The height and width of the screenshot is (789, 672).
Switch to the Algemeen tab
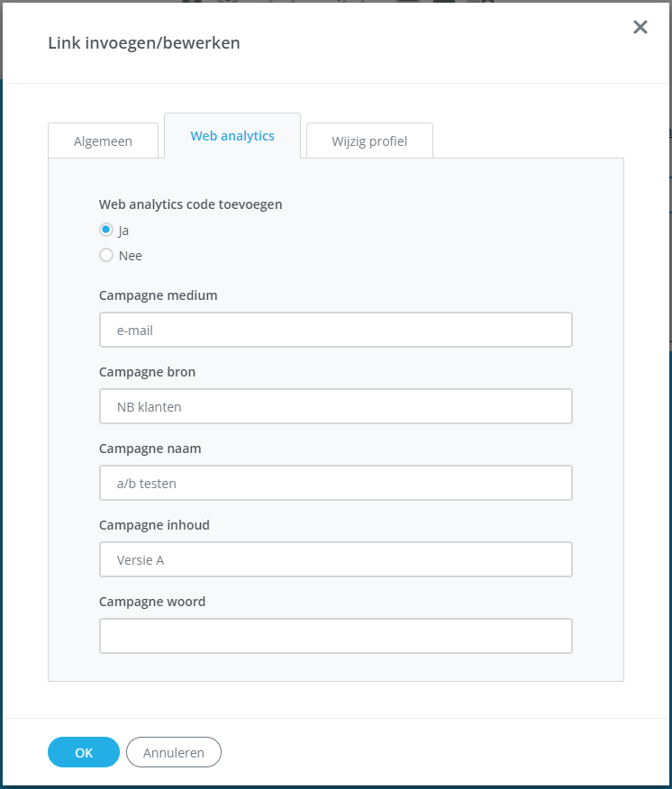103,141
